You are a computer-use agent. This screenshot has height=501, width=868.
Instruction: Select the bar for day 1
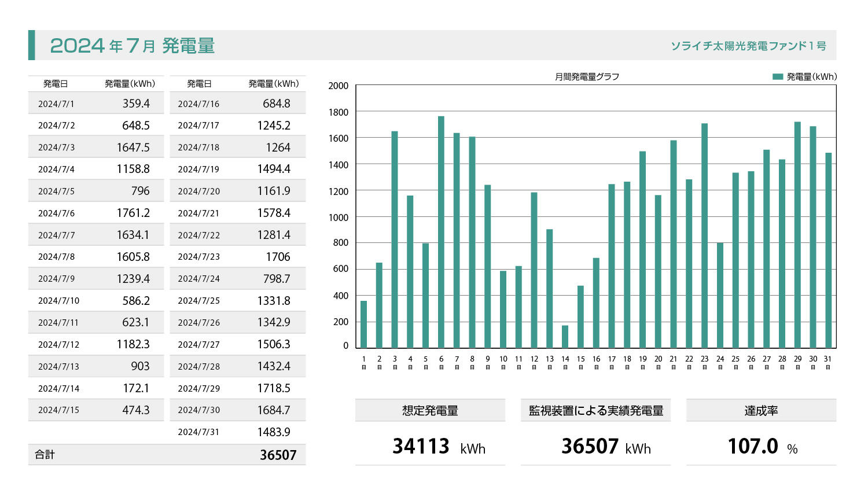click(x=363, y=325)
